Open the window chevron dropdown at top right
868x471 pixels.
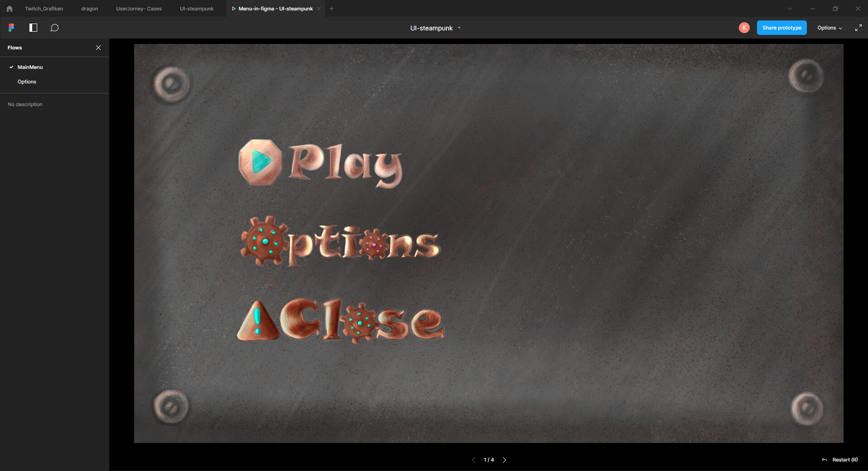(x=790, y=8)
